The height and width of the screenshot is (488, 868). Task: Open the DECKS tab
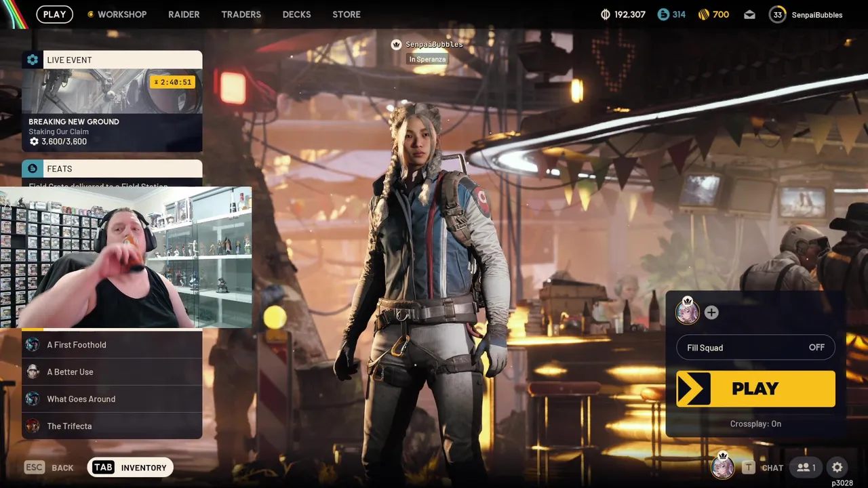tap(296, 14)
